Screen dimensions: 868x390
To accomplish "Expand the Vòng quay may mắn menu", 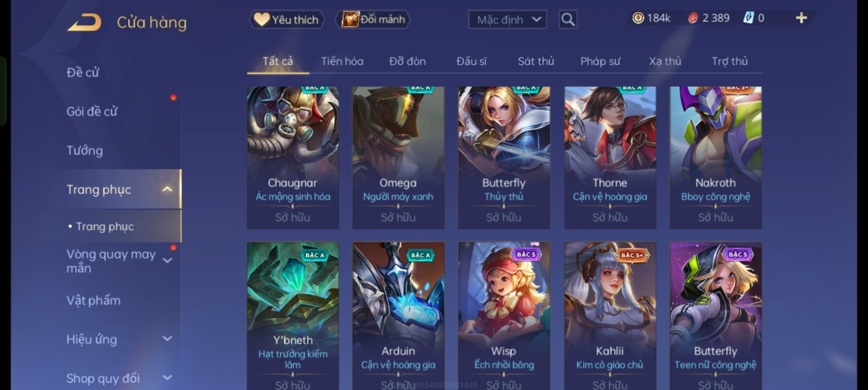I will tap(167, 260).
